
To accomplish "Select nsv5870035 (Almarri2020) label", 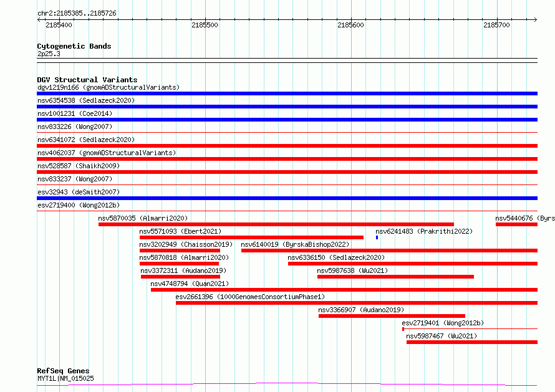I will (143, 218).
